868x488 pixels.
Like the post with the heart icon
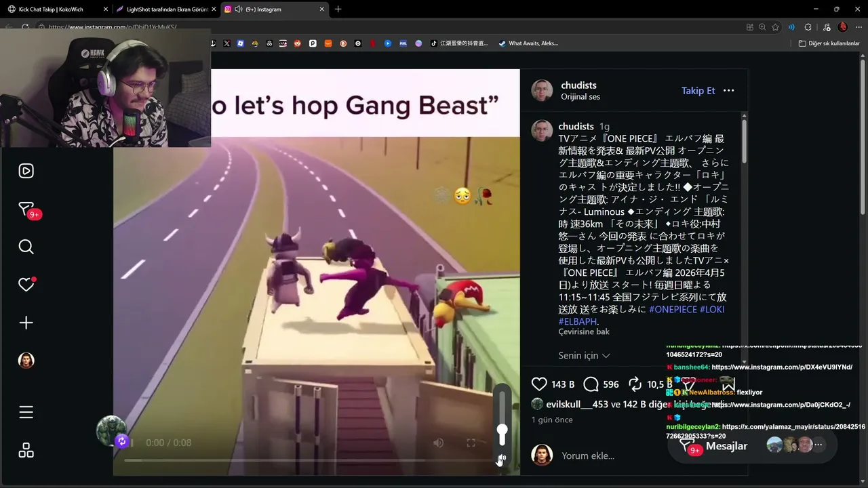tap(539, 384)
